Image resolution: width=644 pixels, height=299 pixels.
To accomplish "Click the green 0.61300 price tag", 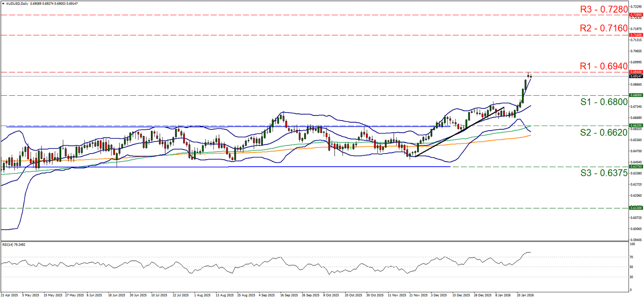I will 636,208.
